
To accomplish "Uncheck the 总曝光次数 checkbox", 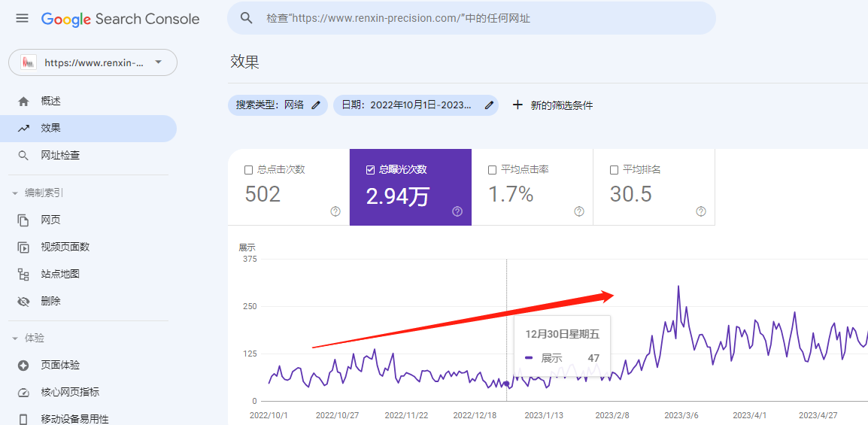I will (x=370, y=170).
